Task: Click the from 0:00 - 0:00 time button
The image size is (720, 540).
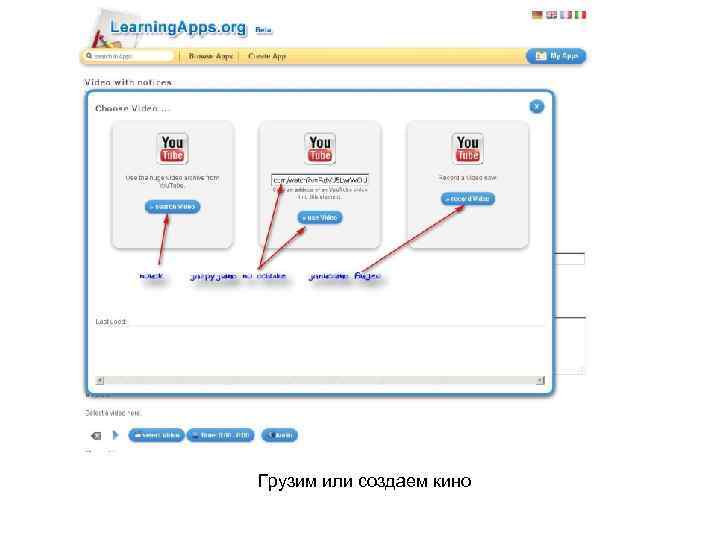Action: 220,435
